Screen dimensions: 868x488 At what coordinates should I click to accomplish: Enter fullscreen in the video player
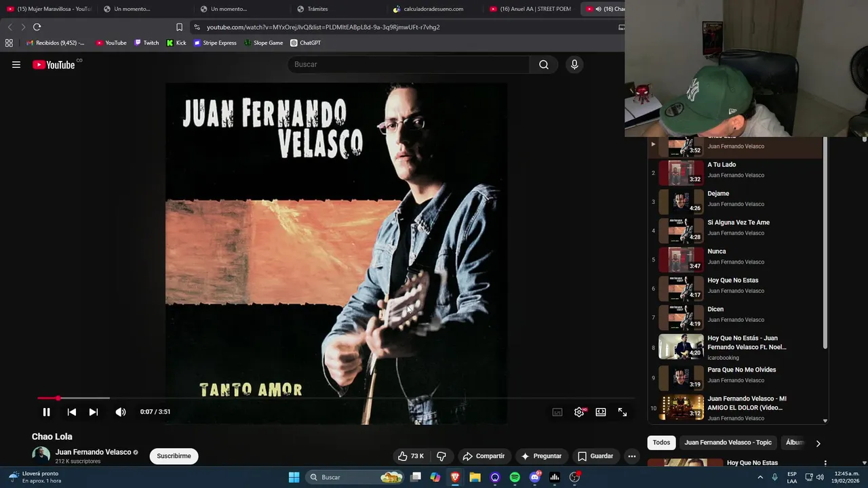(x=623, y=412)
